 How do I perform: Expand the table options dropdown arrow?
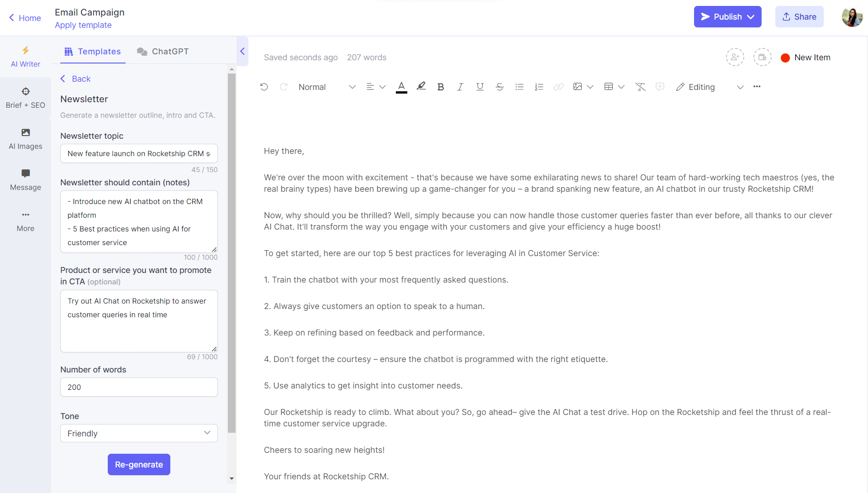pyautogui.click(x=621, y=87)
